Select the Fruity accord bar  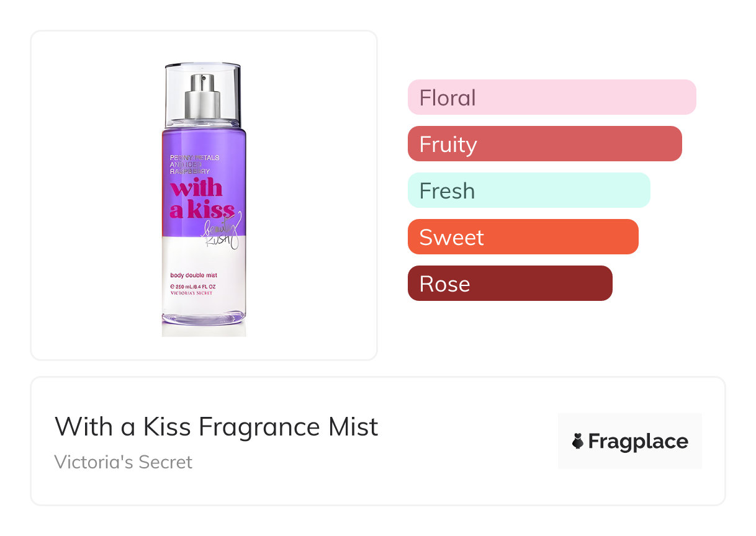(x=544, y=144)
